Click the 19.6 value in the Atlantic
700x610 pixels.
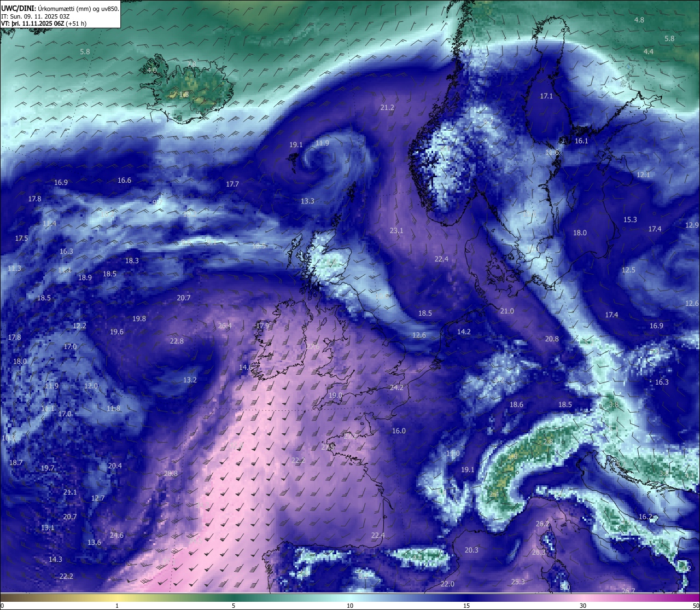tap(116, 332)
